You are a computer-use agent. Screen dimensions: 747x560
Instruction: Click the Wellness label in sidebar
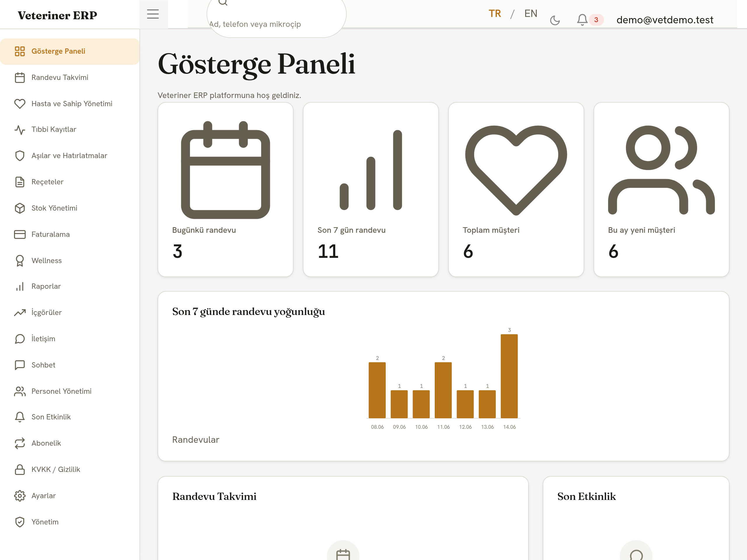click(47, 260)
